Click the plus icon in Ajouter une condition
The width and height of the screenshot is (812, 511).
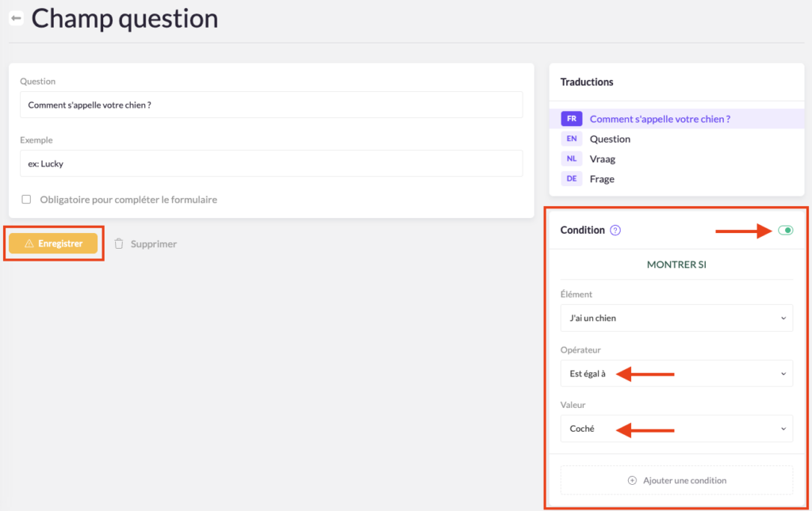[x=632, y=480]
